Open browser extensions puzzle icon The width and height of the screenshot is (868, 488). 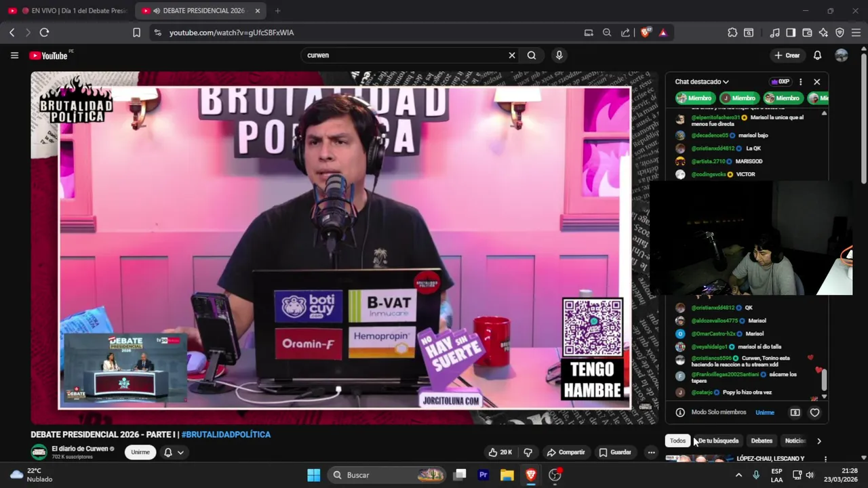[732, 33]
